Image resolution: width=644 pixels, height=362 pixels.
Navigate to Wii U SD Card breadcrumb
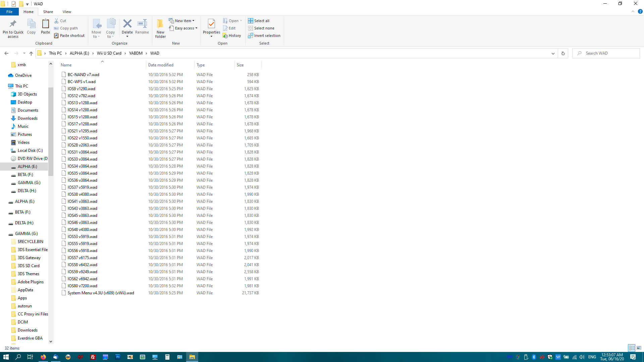pos(109,53)
